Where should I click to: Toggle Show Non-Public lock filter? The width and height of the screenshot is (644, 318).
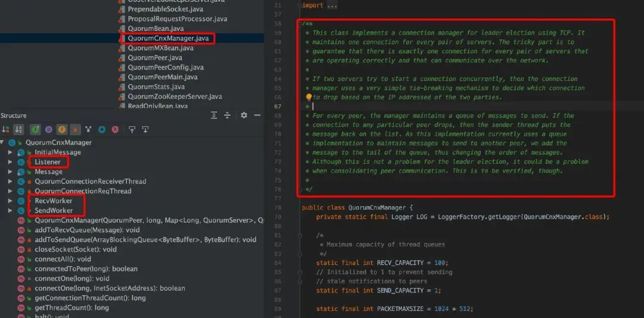coord(75,129)
